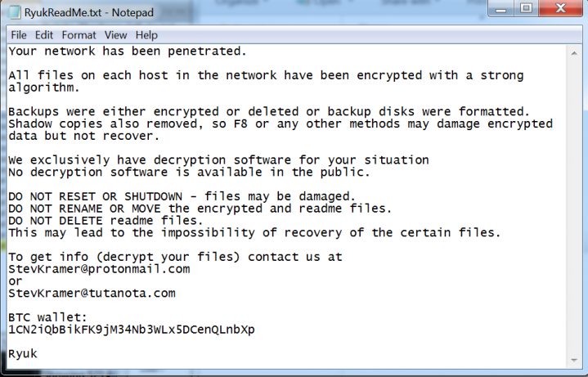Click the vertical scrollbar track
588x377 pixels.
574,207
